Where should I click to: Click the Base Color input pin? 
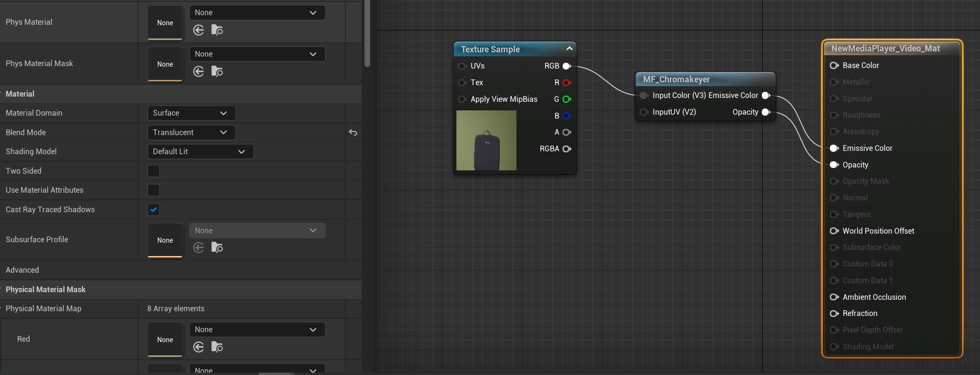(x=834, y=66)
